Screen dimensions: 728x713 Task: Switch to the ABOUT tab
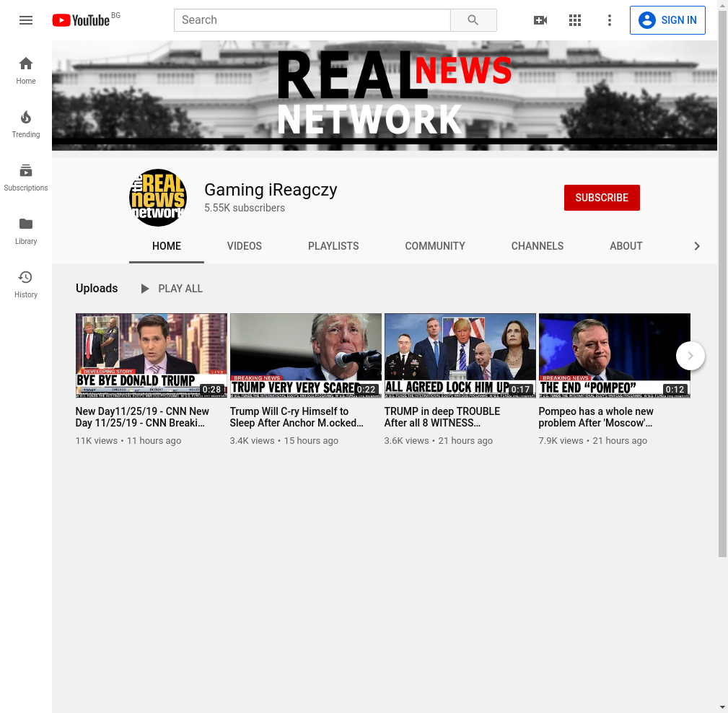pyautogui.click(x=626, y=246)
